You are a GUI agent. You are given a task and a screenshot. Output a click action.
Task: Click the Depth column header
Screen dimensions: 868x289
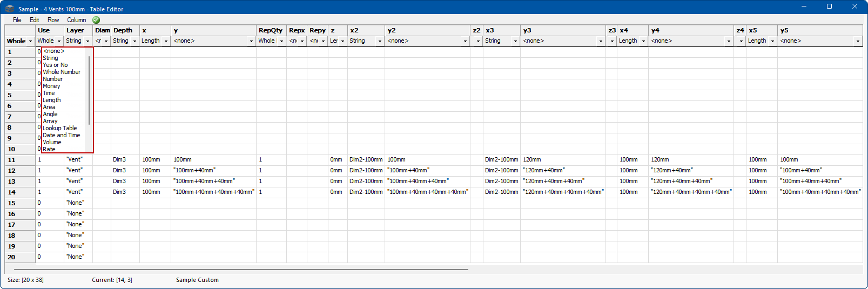(123, 30)
